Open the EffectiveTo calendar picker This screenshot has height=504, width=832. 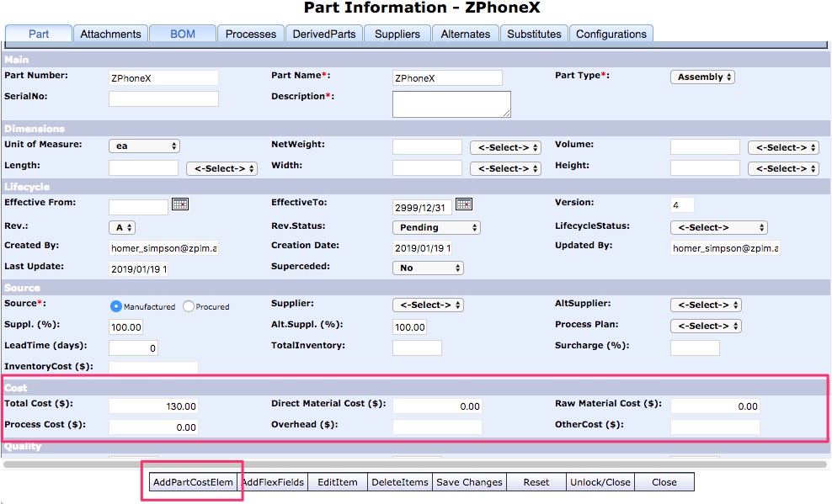[x=464, y=204]
